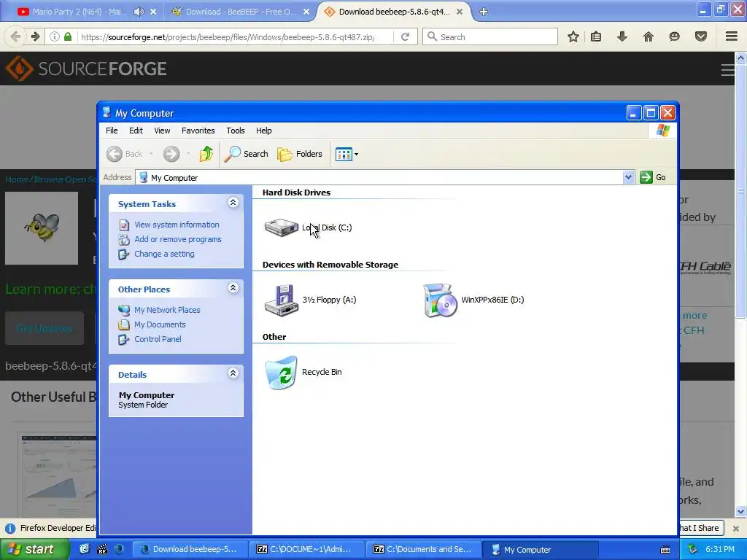Click the Firefox back arrow

pyautogui.click(x=15, y=36)
